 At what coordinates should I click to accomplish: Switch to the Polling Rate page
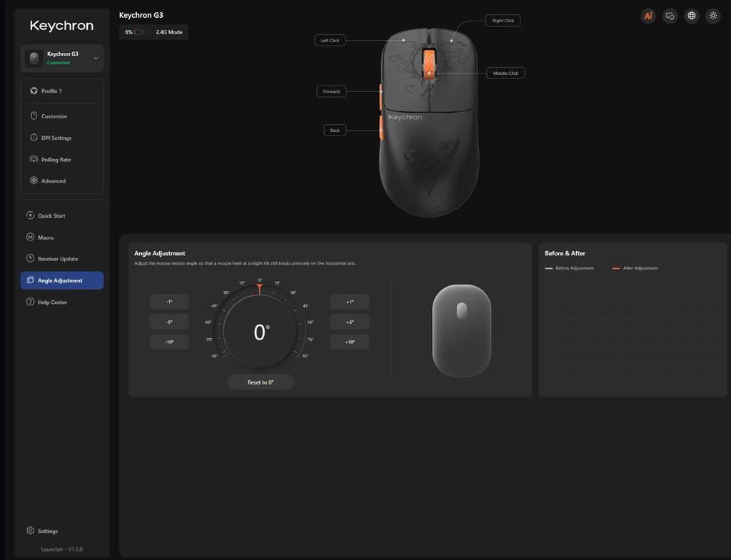pyautogui.click(x=62, y=159)
